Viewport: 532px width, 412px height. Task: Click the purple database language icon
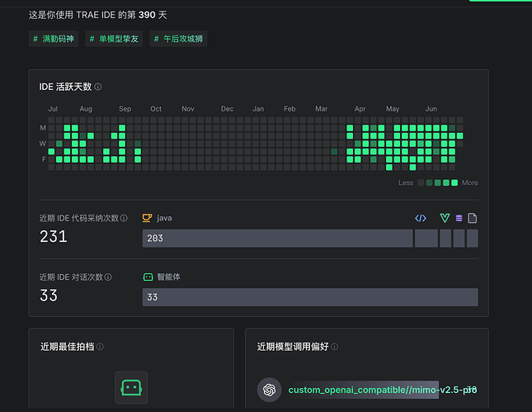pos(459,218)
